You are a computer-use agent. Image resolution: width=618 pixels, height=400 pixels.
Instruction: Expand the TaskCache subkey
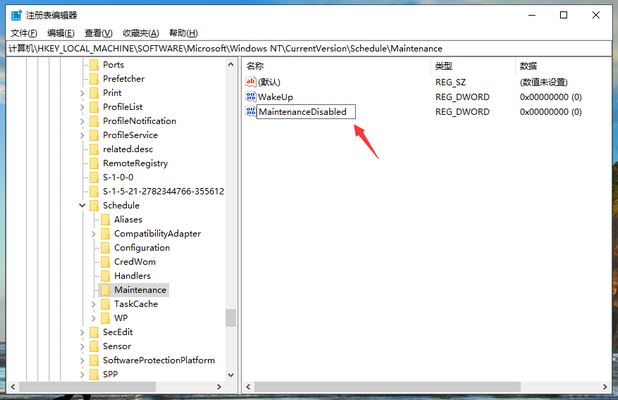(x=92, y=304)
